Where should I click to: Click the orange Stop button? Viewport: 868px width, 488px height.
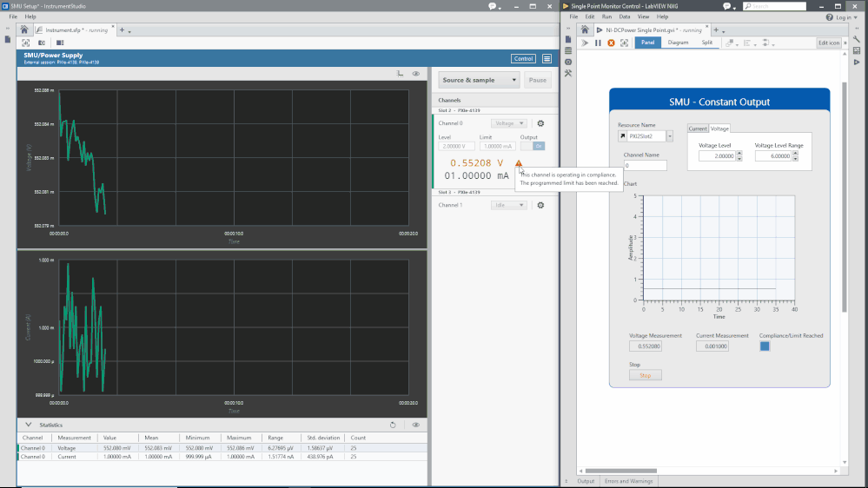click(x=645, y=375)
